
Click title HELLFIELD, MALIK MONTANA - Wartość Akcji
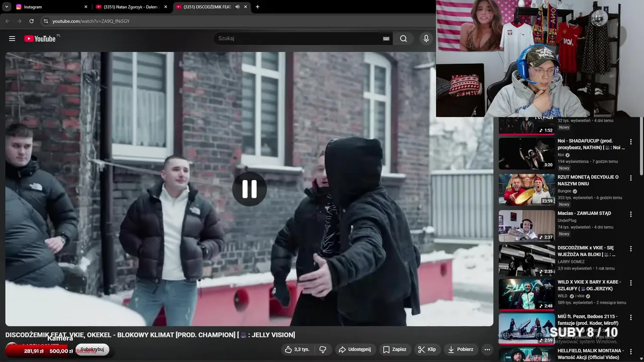(591, 354)
